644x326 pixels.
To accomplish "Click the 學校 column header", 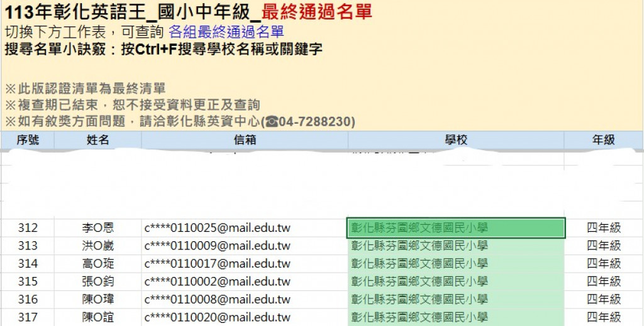I will [456, 140].
